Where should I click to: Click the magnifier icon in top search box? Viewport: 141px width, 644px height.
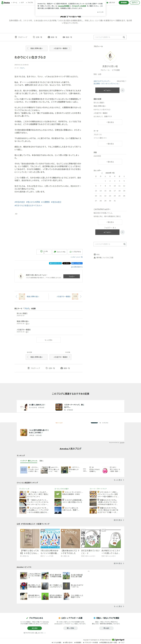click(124, 37)
